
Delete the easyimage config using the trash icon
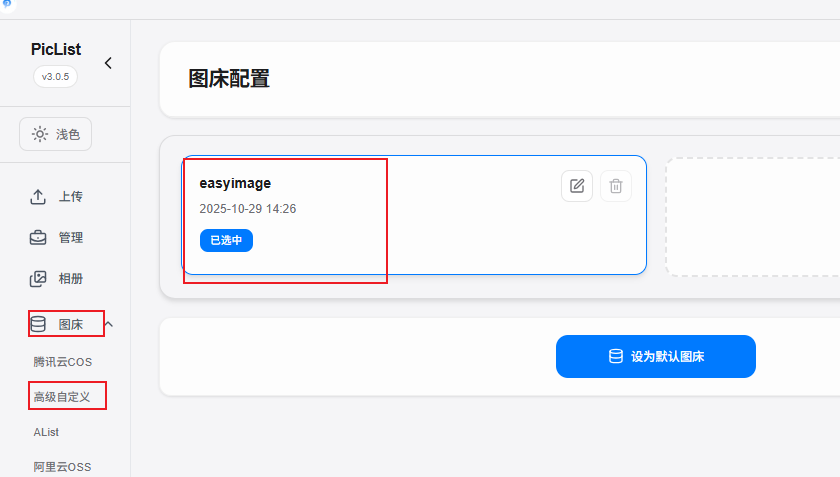coord(616,186)
